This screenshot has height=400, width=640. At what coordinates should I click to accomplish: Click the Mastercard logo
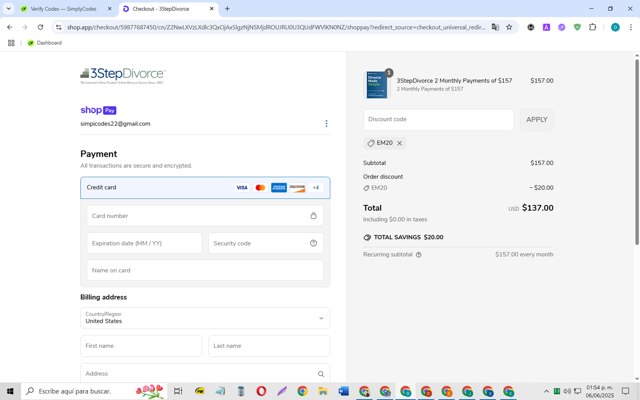coord(260,188)
